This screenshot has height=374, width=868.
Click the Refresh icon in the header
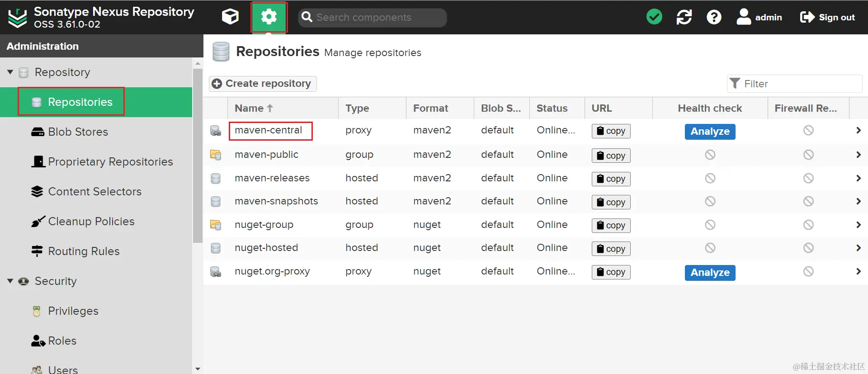[x=684, y=17]
